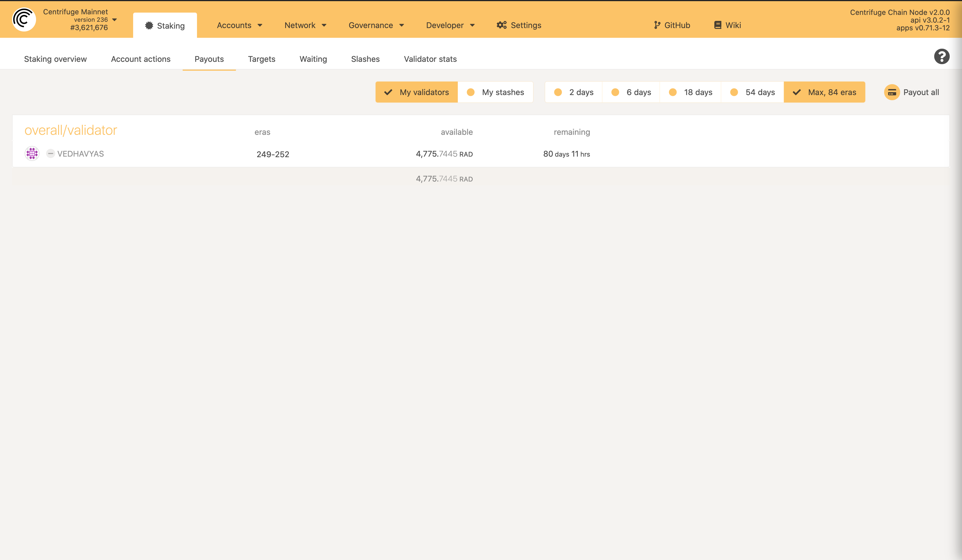Click the Centrifuge Chain Node v2.0.0 text
The width and height of the screenshot is (962, 560).
click(900, 12)
